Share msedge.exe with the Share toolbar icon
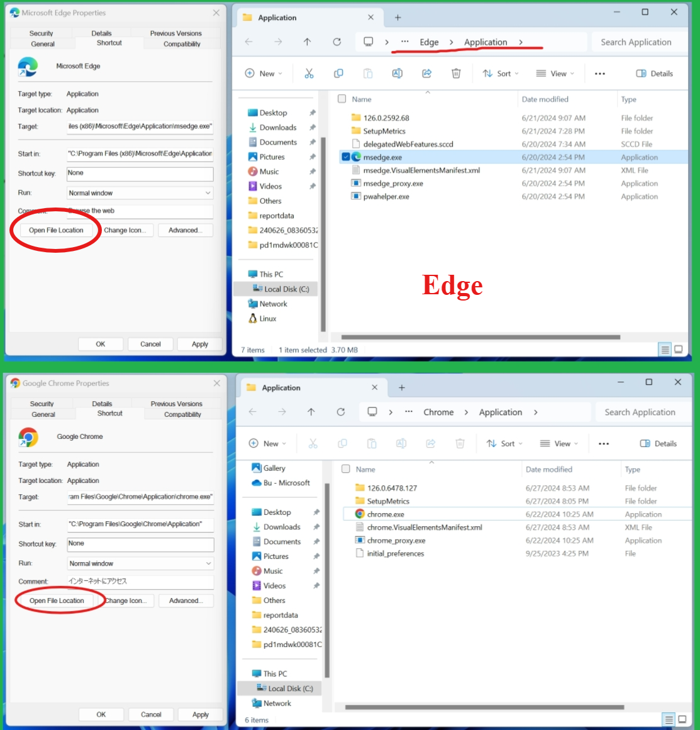Image resolution: width=700 pixels, height=730 pixels. click(x=426, y=73)
